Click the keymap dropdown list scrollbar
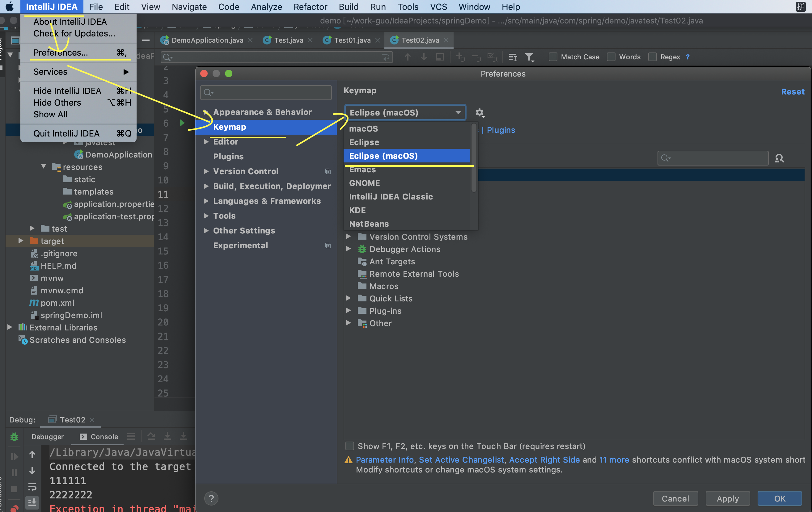The height and width of the screenshot is (512, 812). (473, 158)
